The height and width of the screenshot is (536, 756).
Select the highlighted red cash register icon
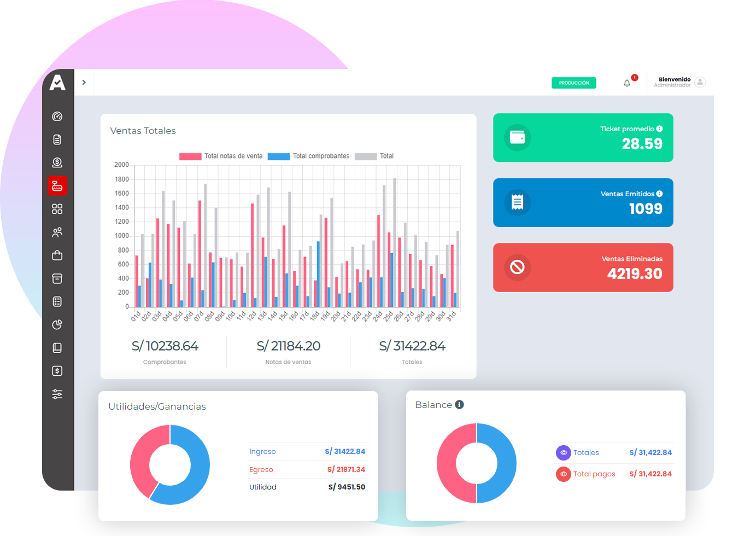point(57,186)
